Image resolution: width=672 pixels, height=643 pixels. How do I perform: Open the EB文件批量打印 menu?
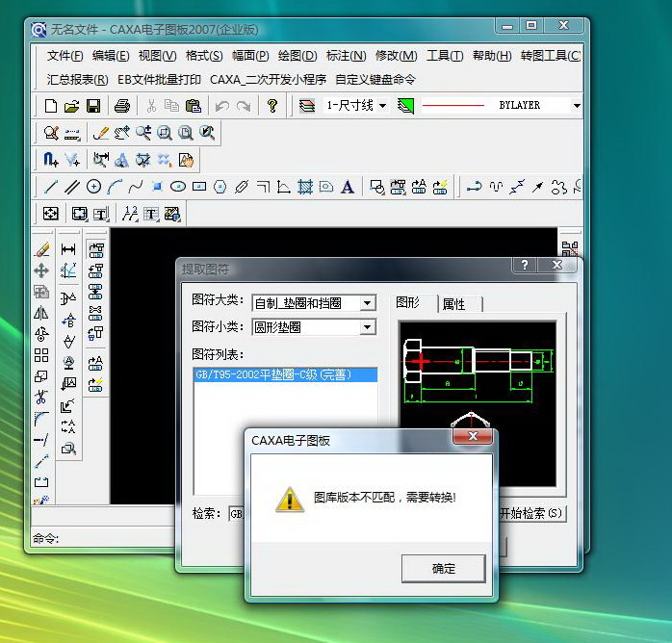pyautogui.click(x=159, y=80)
